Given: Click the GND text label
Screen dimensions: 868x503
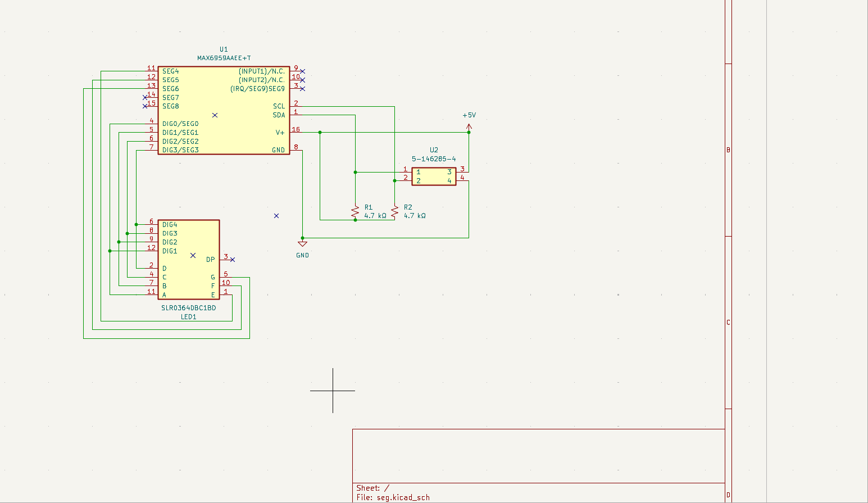Looking at the screenshot, I should pyautogui.click(x=303, y=255).
